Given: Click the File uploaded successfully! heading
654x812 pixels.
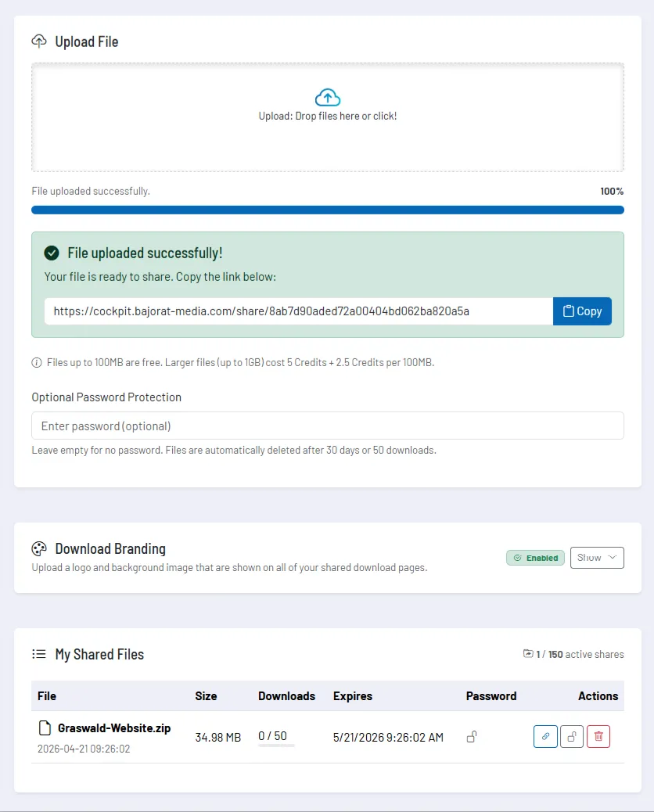Looking at the screenshot, I should click(x=145, y=253).
